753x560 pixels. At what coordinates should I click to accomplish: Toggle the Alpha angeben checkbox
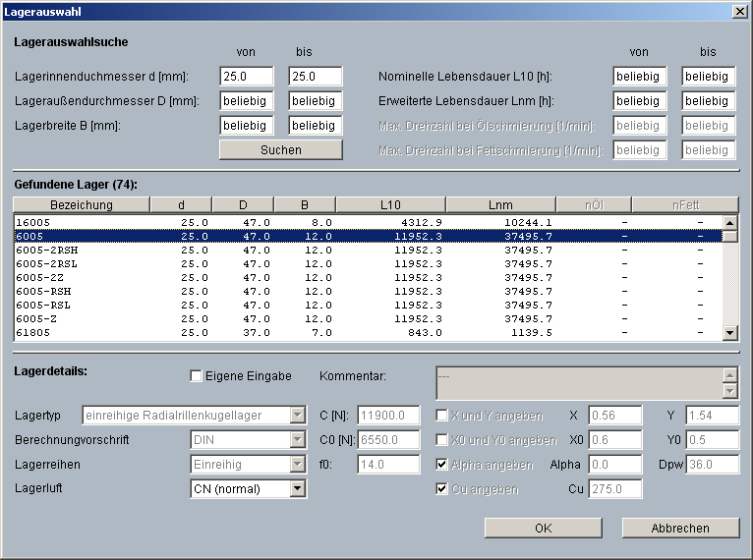442,465
